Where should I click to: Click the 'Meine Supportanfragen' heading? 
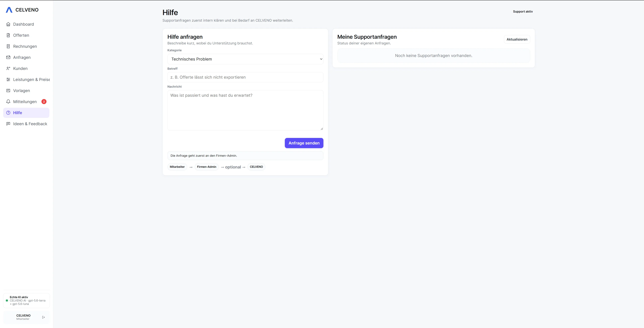[367, 37]
